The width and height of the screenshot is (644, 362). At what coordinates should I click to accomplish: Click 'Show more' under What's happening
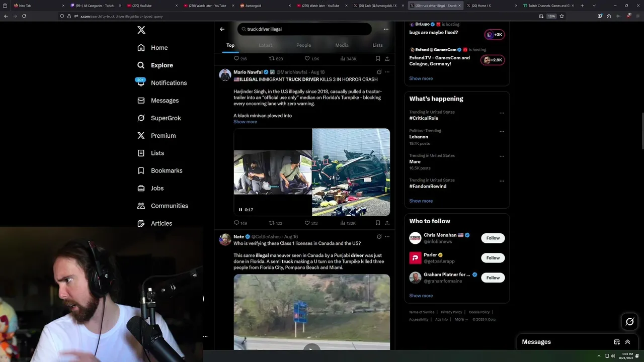point(421,201)
